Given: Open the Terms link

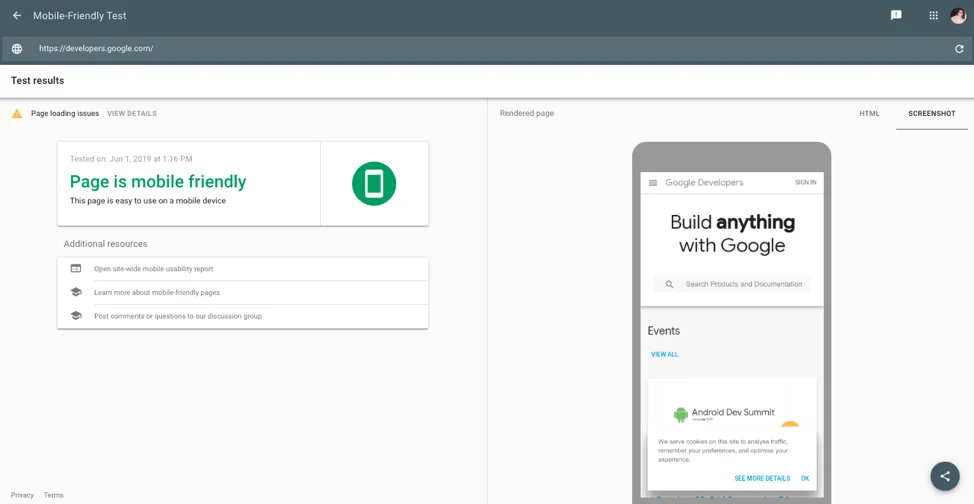Looking at the screenshot, I should click(x=53, y=495).
